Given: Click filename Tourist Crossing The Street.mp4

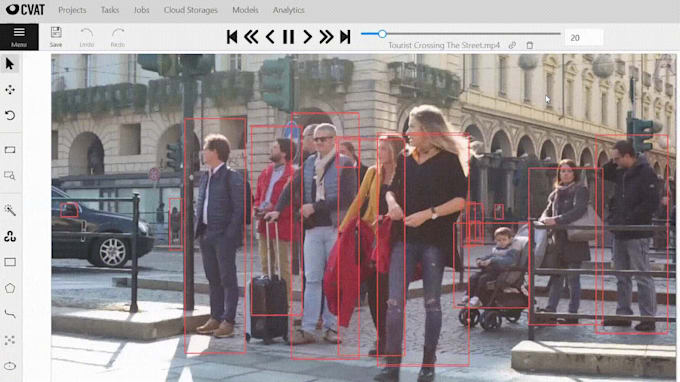Looking at the screenshot, I should [x=444, y=45].
